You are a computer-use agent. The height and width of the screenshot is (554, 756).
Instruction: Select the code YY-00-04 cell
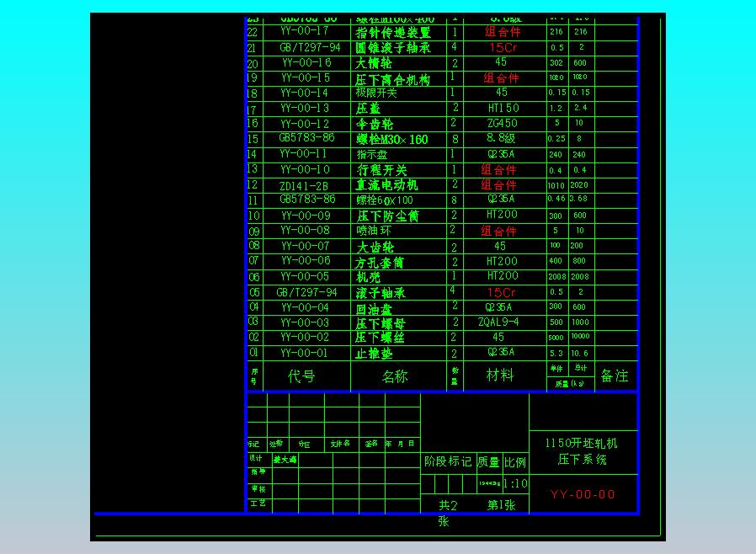(306, 307)
